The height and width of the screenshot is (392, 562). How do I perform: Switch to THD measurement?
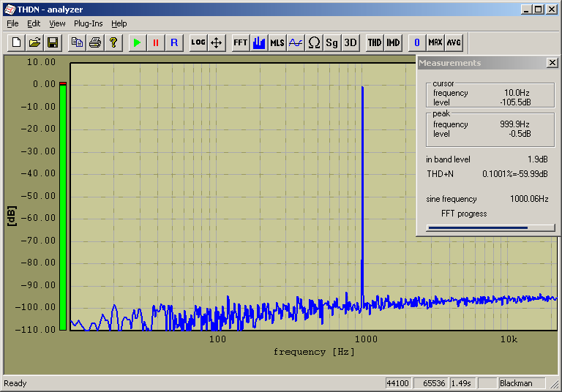[x=375, y=42]
